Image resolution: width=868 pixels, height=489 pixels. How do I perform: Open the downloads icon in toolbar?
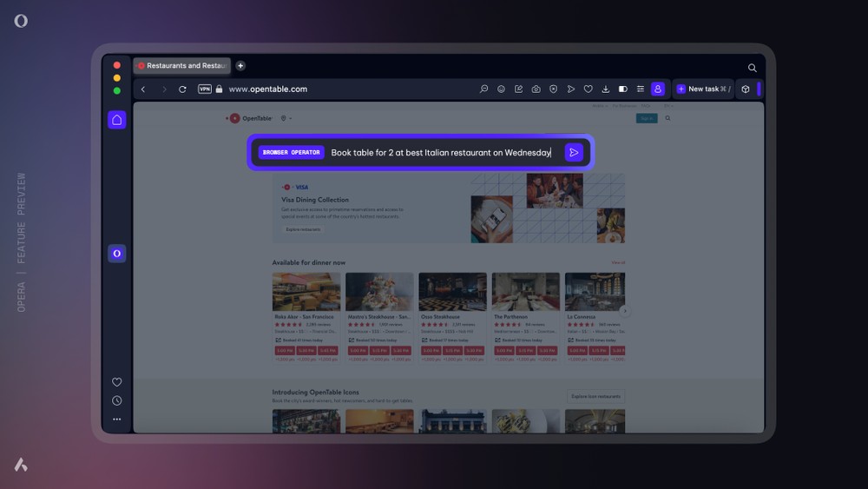[x=605, y=89]
